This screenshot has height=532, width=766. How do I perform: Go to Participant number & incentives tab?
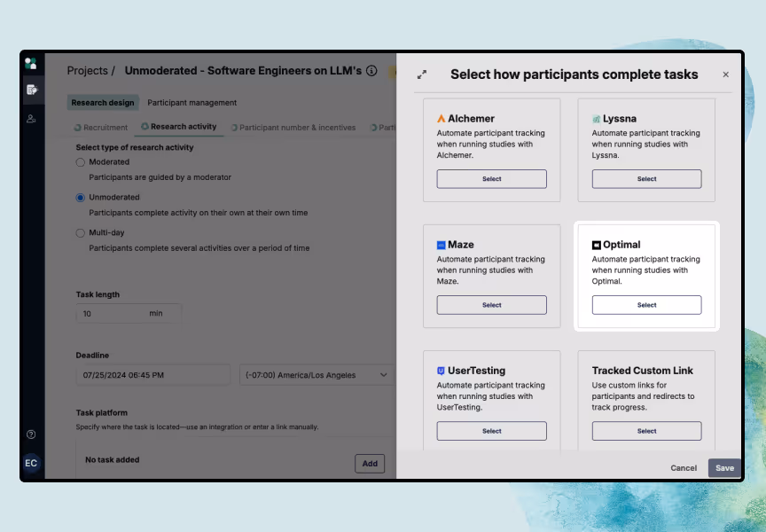pyautogui.click(x=293, y=128)
